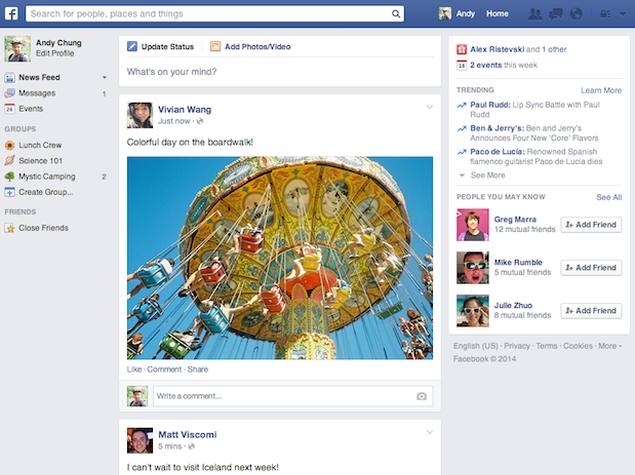Open the carousel ride photo
This screenshot has width=635, height=475.
point(280,257)
